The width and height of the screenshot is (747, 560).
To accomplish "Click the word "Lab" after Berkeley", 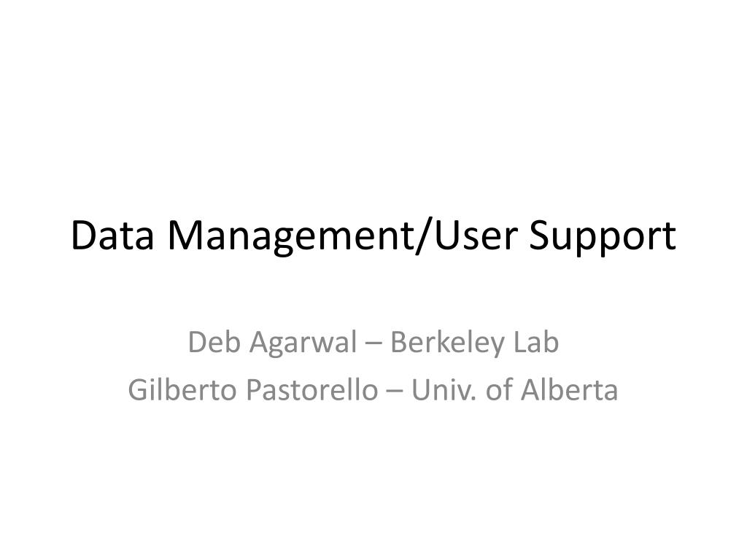I will click(536, 342).
